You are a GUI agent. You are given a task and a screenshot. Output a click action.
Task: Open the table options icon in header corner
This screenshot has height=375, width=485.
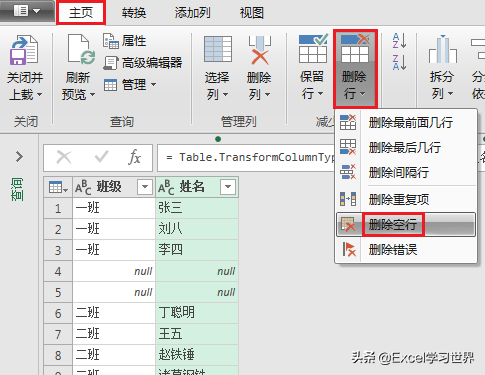click(x=58, y=187)
